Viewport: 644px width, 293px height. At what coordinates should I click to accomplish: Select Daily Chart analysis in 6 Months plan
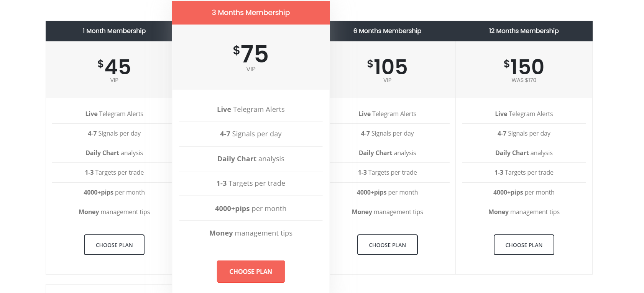coord(387,153)
